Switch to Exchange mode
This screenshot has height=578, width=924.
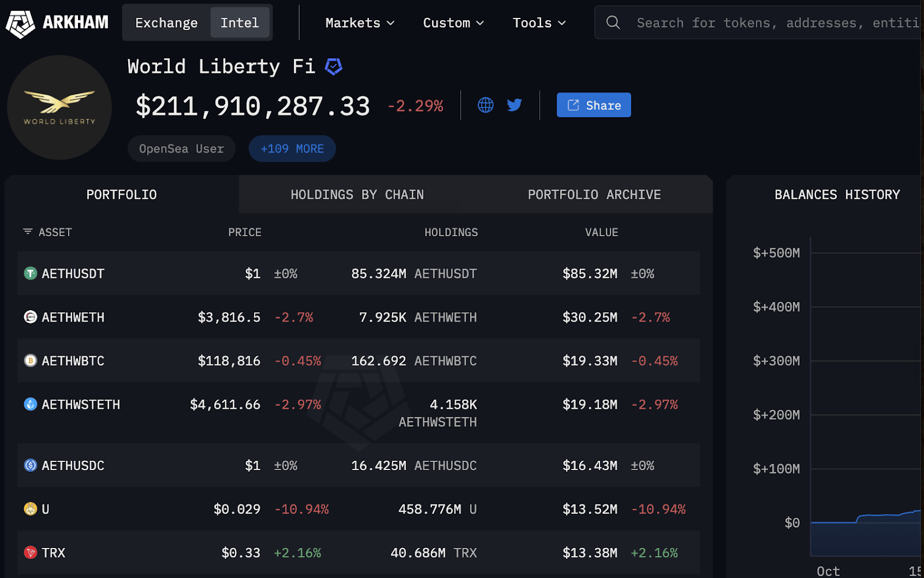(166, 23)
